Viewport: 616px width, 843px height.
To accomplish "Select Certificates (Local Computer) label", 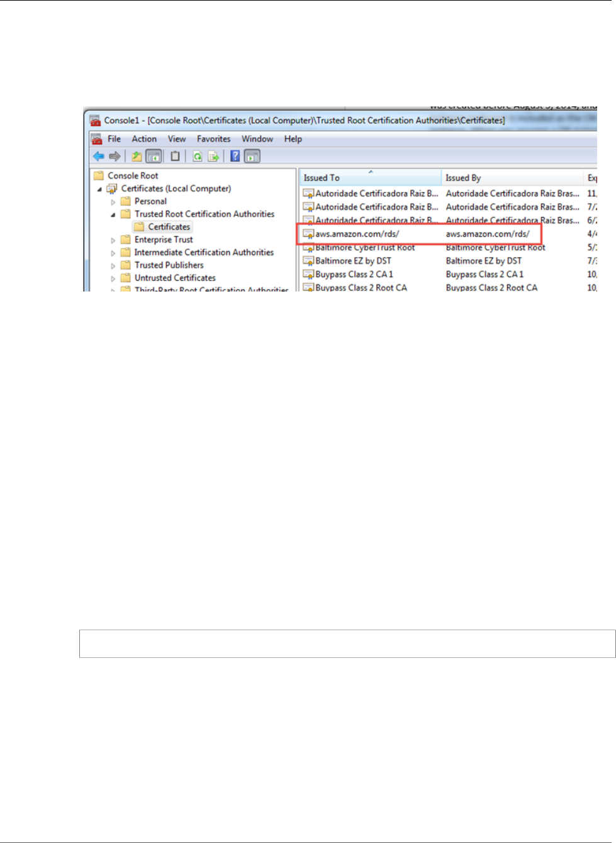I will [x=176, y=188].
